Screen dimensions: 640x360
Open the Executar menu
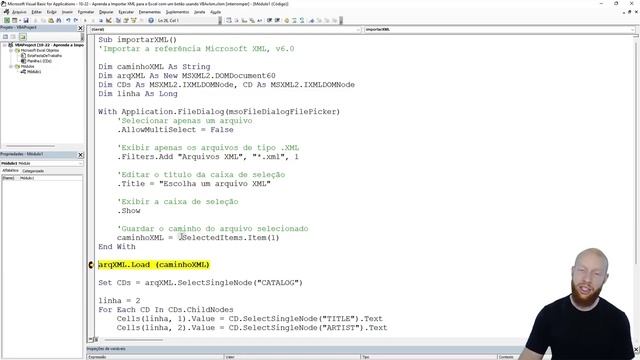pos(126,12)
